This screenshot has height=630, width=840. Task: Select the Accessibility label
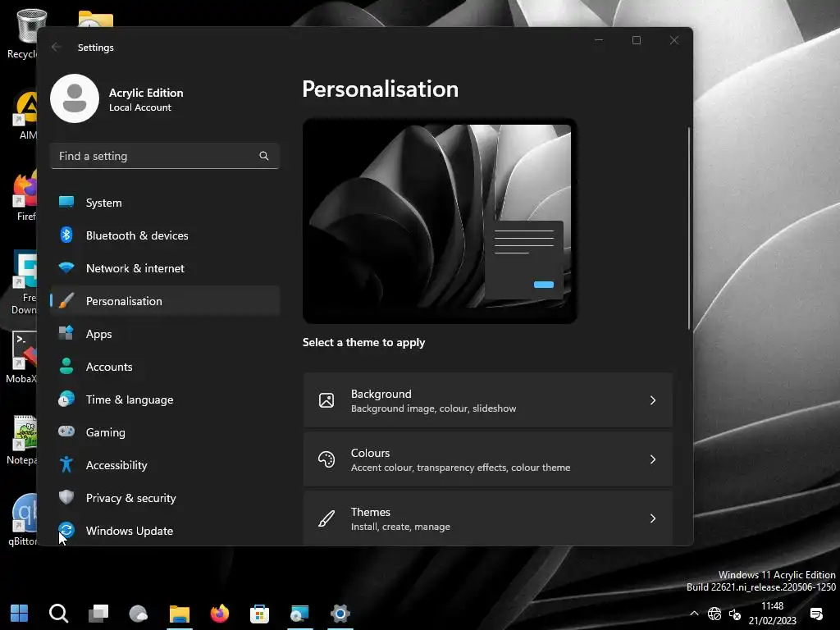coord(116,465)
